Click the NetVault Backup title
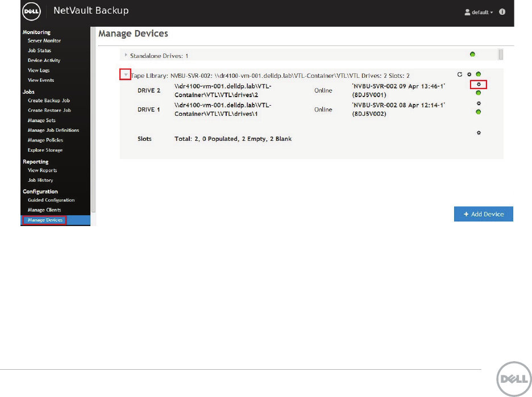 [91, 11]
